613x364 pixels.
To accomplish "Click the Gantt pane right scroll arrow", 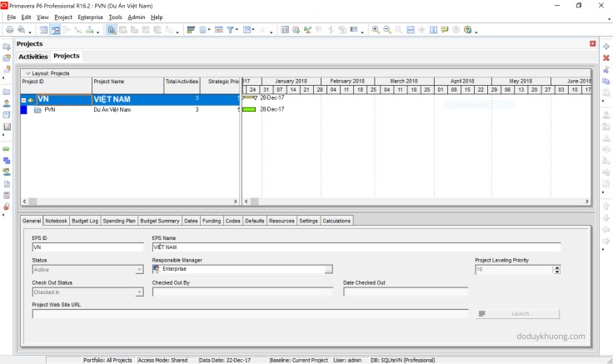I will 587,202.
